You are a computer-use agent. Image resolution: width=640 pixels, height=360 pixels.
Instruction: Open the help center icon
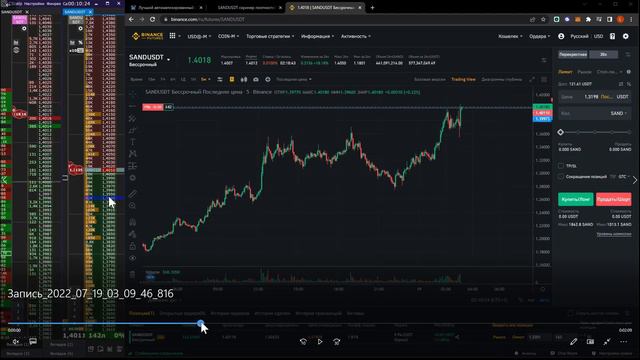tap(612, 36)
